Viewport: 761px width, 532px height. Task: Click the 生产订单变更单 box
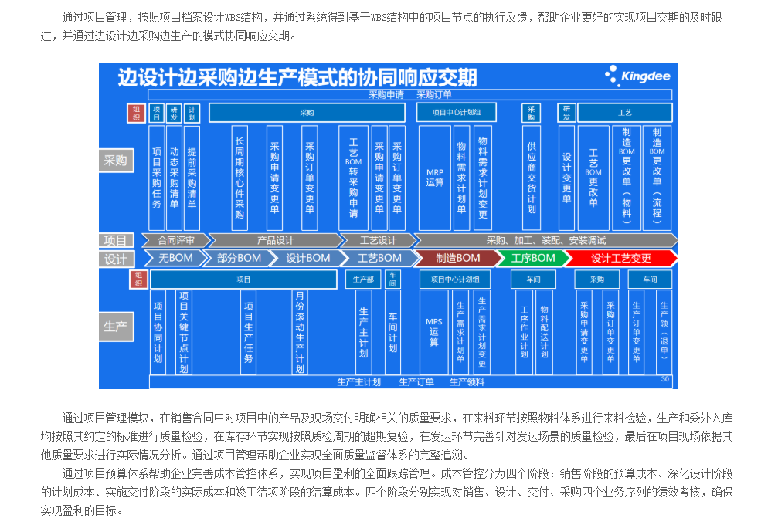point(637,332)
